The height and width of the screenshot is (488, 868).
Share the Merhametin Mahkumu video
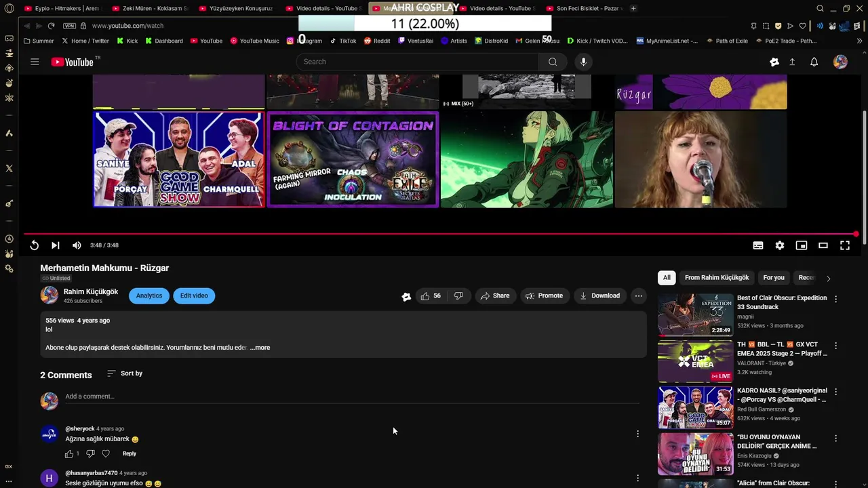pos(495,296)
